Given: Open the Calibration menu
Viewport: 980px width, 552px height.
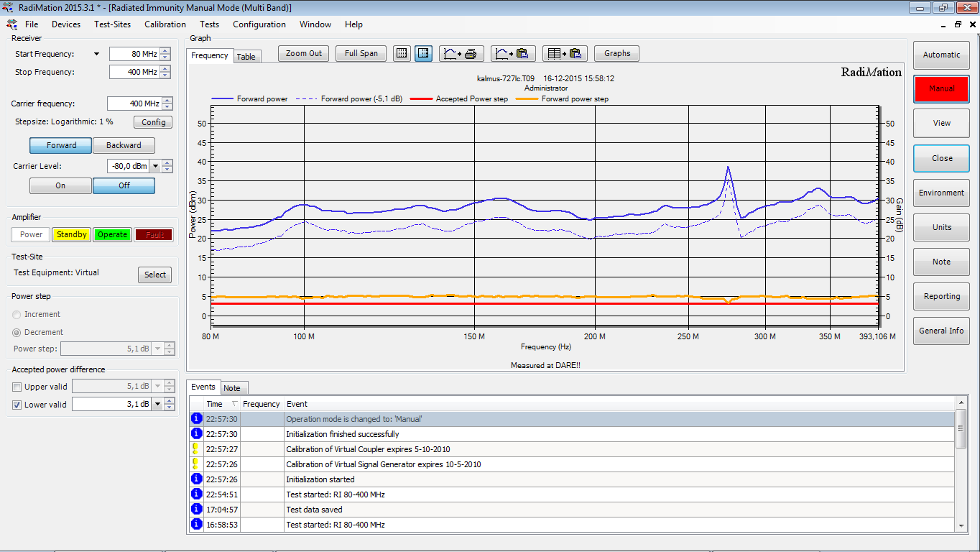Looking at the screenshot, I should pos(165,24).
